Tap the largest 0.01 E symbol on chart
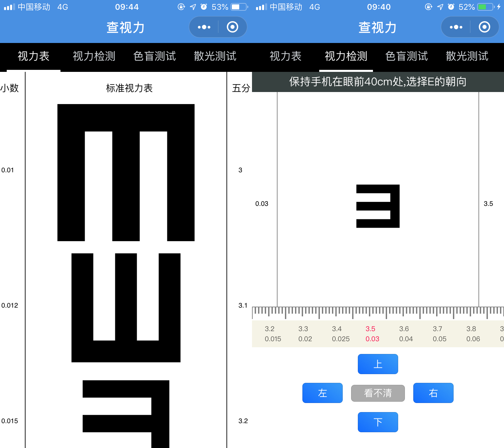Image resolution: width=504 pixels, height=448 pixels. point(126,173)
